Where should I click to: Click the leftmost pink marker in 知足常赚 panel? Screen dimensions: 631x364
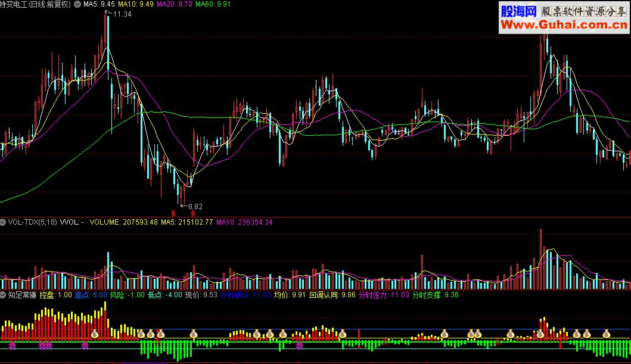[12, 345]
